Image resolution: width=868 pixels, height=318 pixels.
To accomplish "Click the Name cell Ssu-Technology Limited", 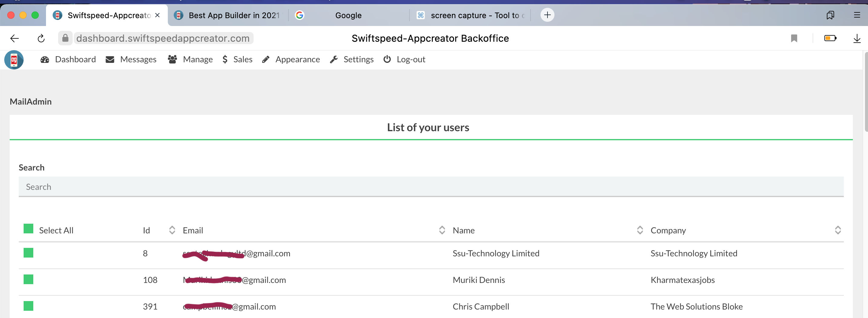I will [496, 254].
